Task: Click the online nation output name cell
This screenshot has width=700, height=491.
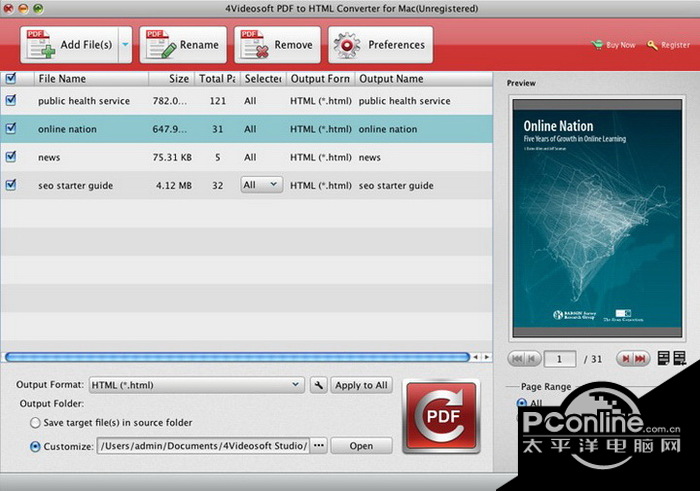Action: coord(388,129)
